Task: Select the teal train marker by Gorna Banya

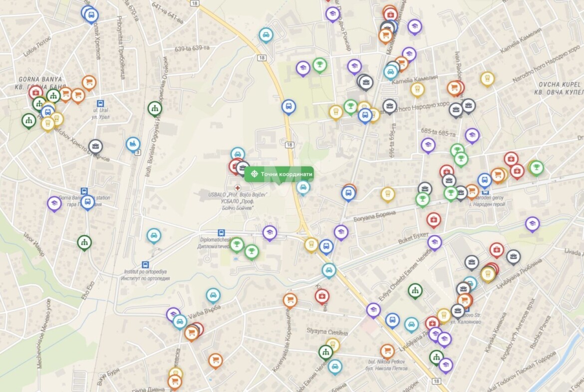Action: click(133, 144)
